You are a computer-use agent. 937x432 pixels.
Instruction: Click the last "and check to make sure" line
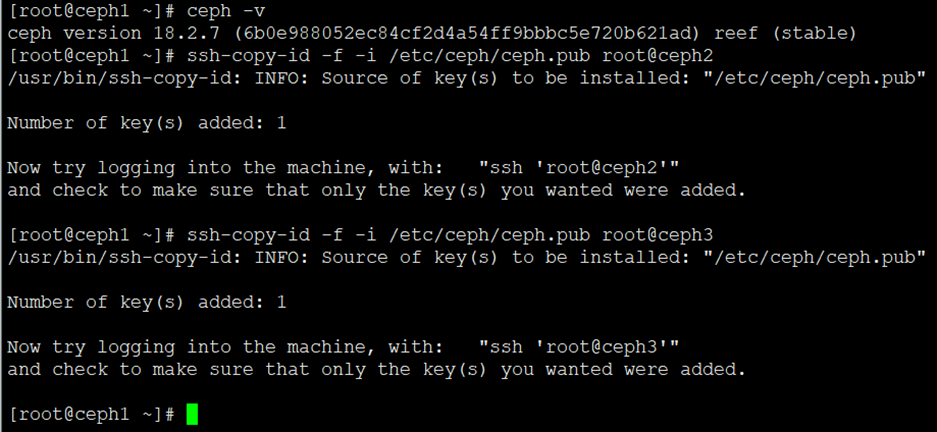coord(376,370)
